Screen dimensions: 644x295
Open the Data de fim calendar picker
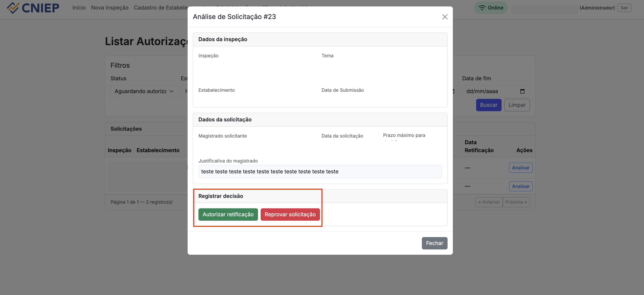pos(522,91)
